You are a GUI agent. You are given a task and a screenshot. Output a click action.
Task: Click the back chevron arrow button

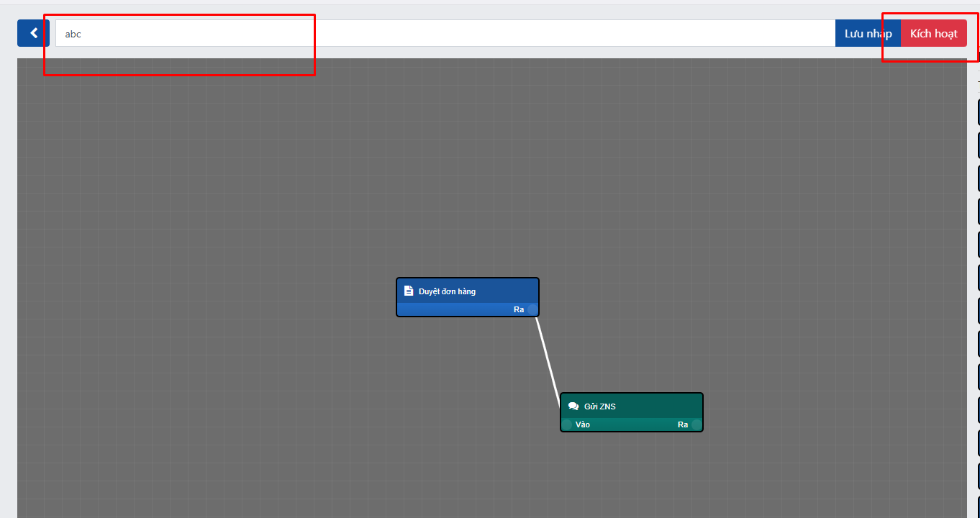coord(33,33)
